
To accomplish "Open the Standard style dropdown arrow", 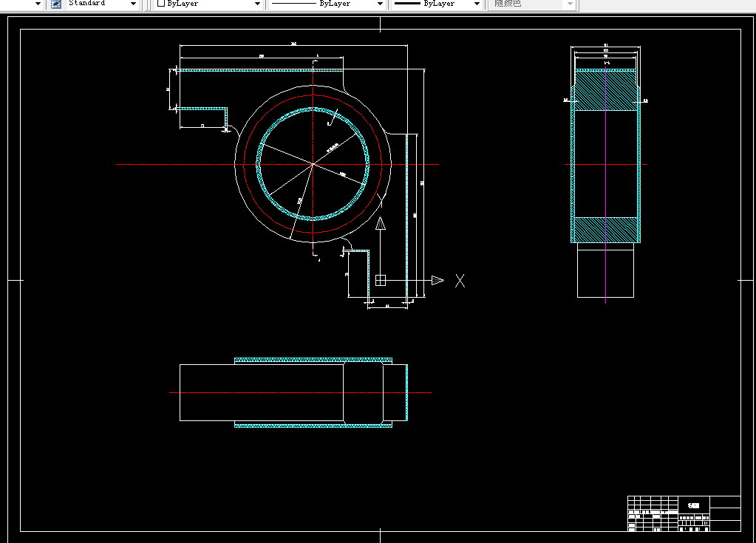I will (133, 4).
